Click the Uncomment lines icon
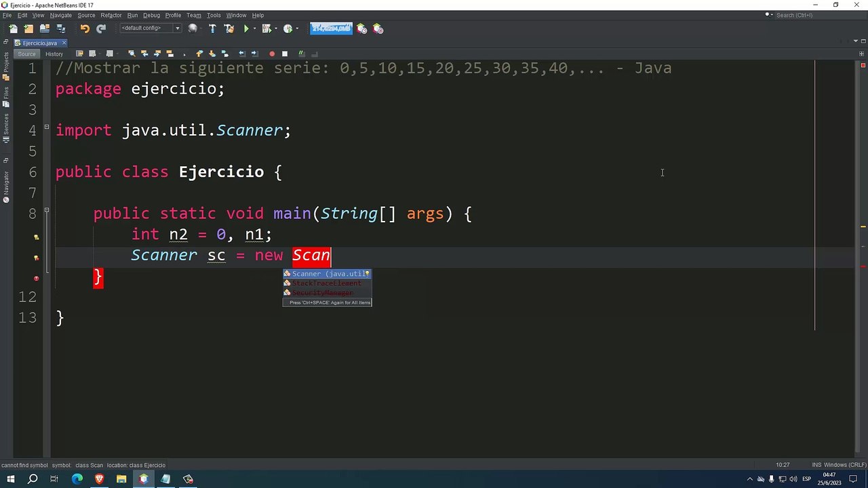 point(315,54)
